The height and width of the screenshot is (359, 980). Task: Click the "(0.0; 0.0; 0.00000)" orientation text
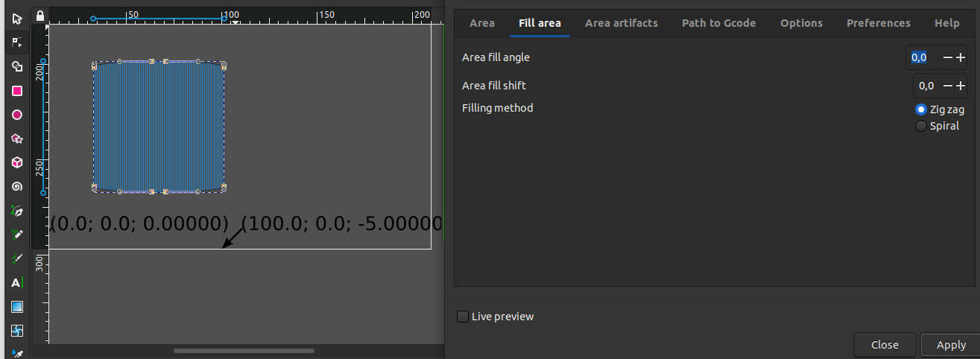[139, 223]
